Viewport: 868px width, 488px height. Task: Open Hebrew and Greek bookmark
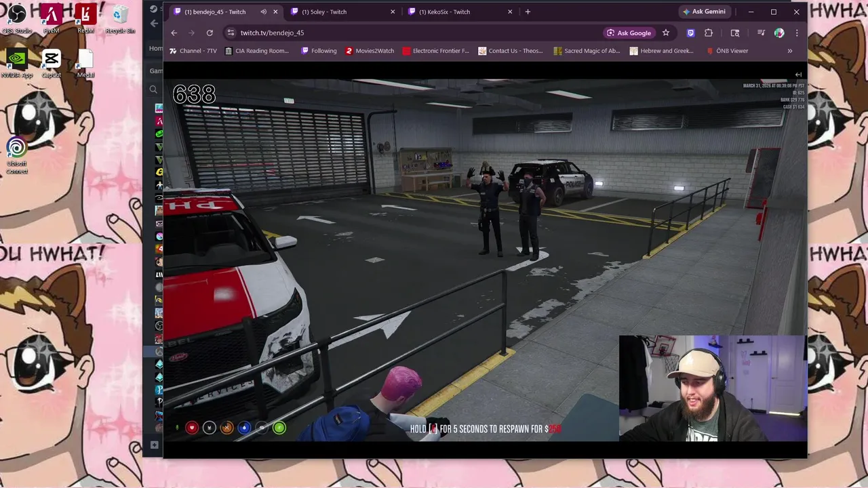[662, 51]
